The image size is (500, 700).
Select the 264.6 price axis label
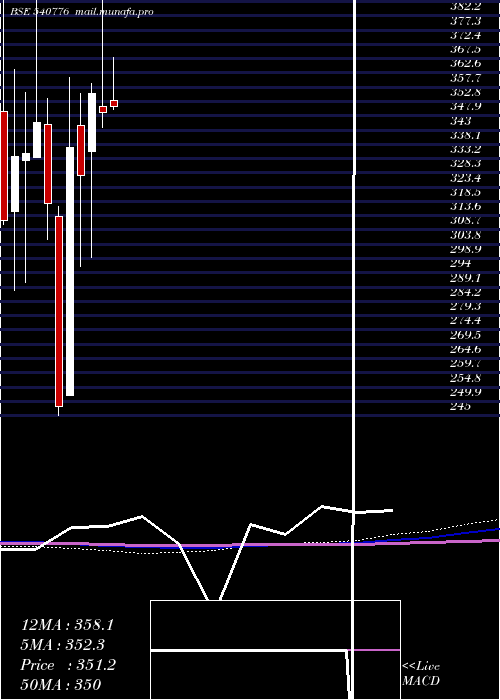(465, 350)
